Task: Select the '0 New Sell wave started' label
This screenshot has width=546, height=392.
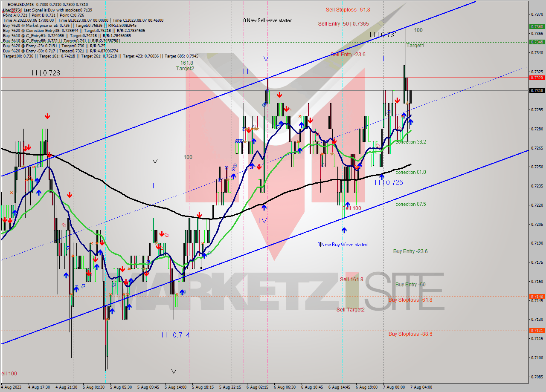Action: [x=268, y=20]
